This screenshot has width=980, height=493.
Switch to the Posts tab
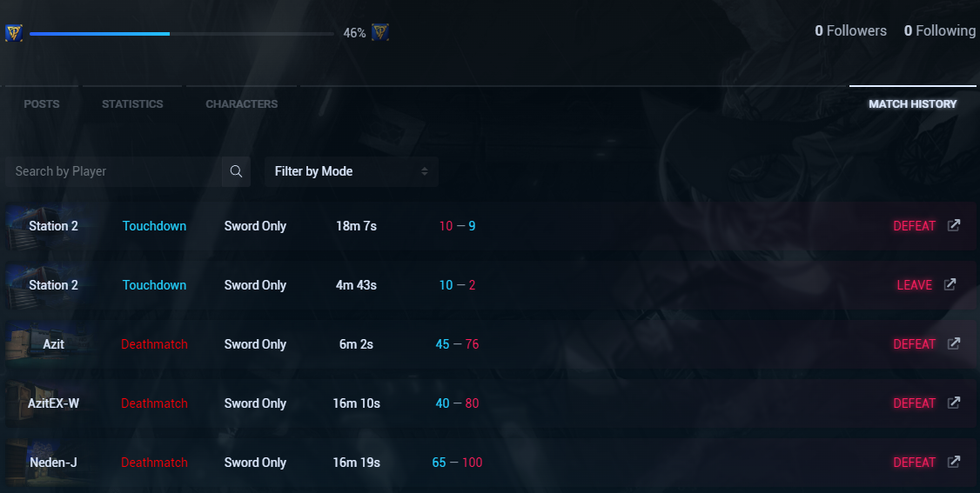coord(42,104)
